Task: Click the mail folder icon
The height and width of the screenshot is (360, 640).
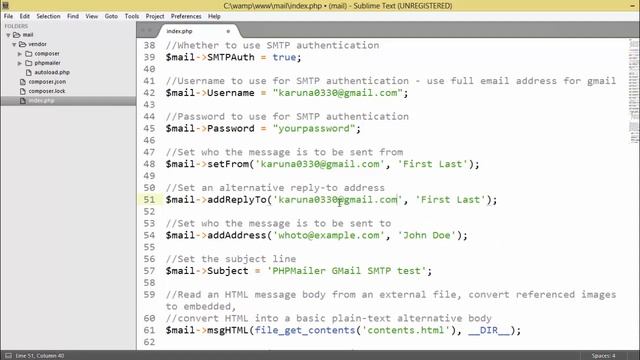Action: click(17, 35)
